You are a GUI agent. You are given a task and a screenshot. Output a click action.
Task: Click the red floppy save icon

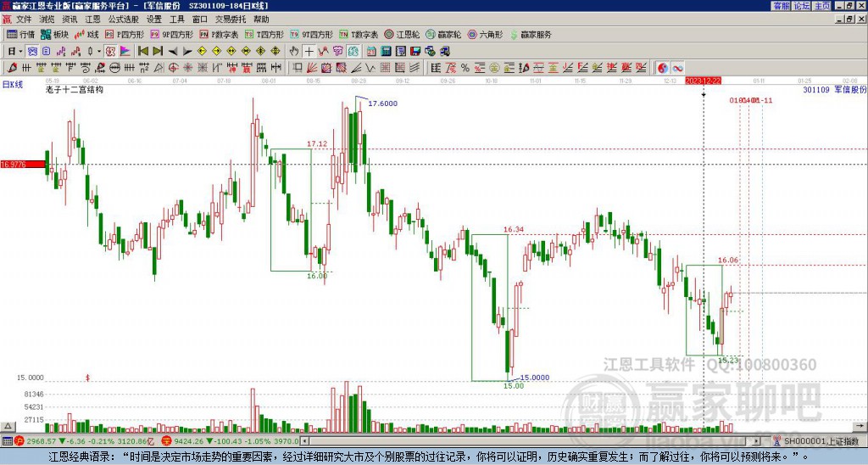tap(415, 52)
